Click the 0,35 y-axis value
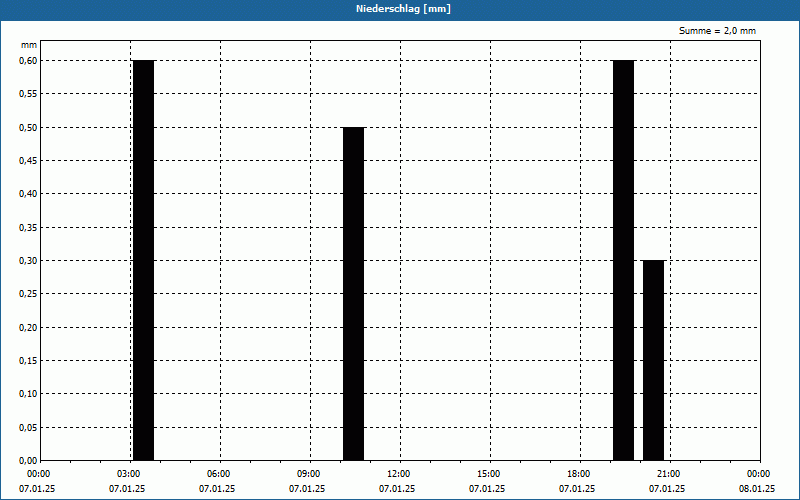This screenshot has height=500, width=800. [28, 228]
